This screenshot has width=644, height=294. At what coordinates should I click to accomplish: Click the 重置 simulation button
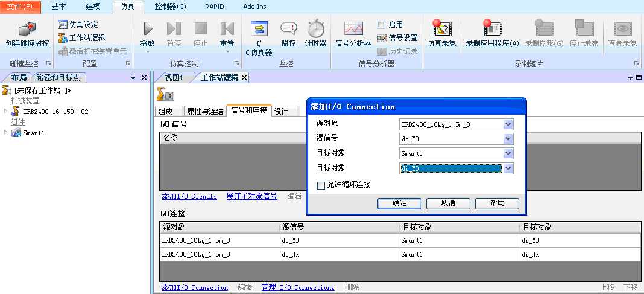[x=227, y=29]
